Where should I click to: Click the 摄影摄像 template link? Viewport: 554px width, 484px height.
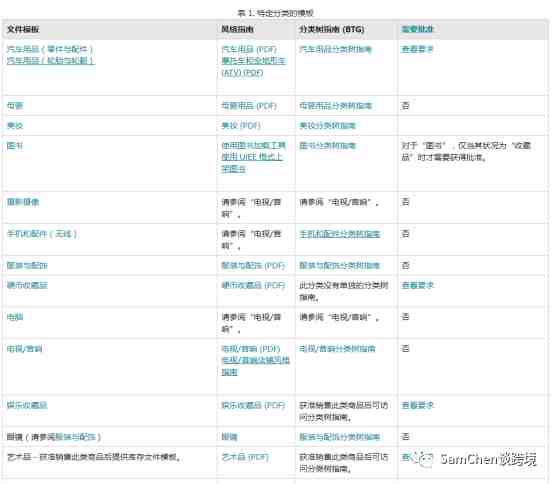click(x=23, y=202)
